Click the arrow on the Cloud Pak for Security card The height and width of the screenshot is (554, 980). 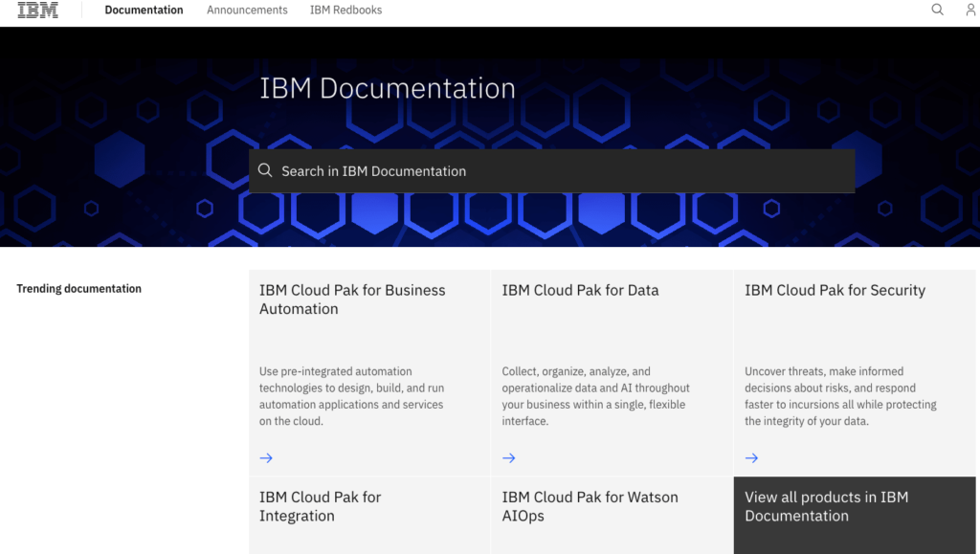[x=751, y=457]
